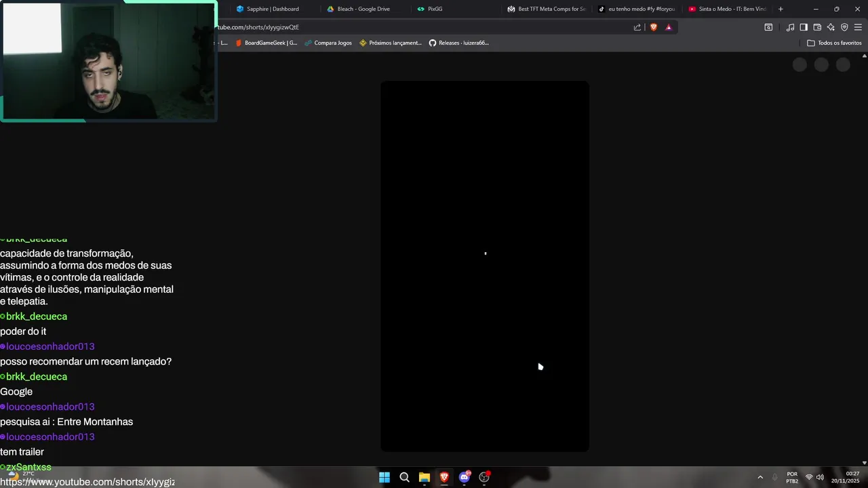Open the Releases · luizera66 GitHub bookmark

459,43
